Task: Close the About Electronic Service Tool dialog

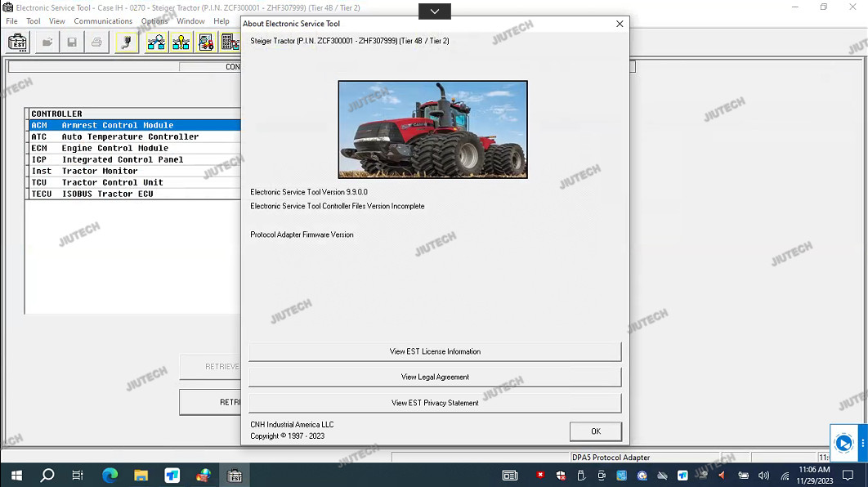Action: pos(620,24)
